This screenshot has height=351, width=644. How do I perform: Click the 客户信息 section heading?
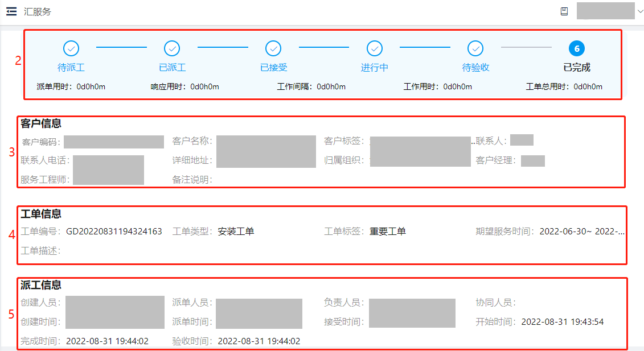40,123
